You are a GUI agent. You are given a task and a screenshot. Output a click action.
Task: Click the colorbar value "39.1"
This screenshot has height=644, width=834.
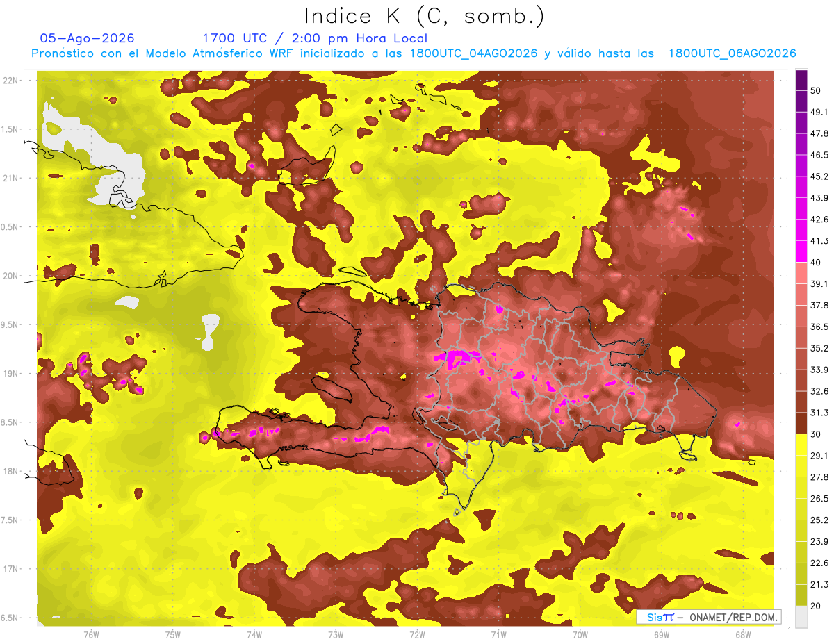click(819, 283)
